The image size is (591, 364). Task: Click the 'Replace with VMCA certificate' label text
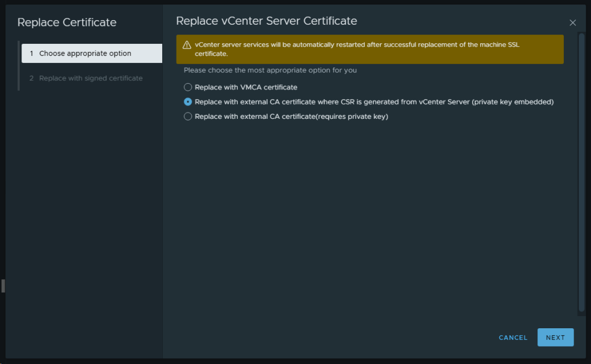click(x=246, y=87)
